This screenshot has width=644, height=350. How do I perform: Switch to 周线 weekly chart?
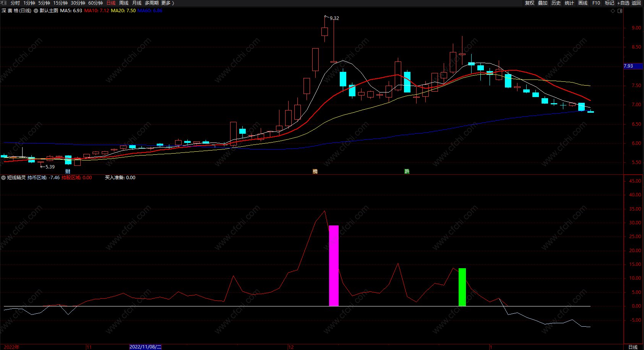(124, 3)
